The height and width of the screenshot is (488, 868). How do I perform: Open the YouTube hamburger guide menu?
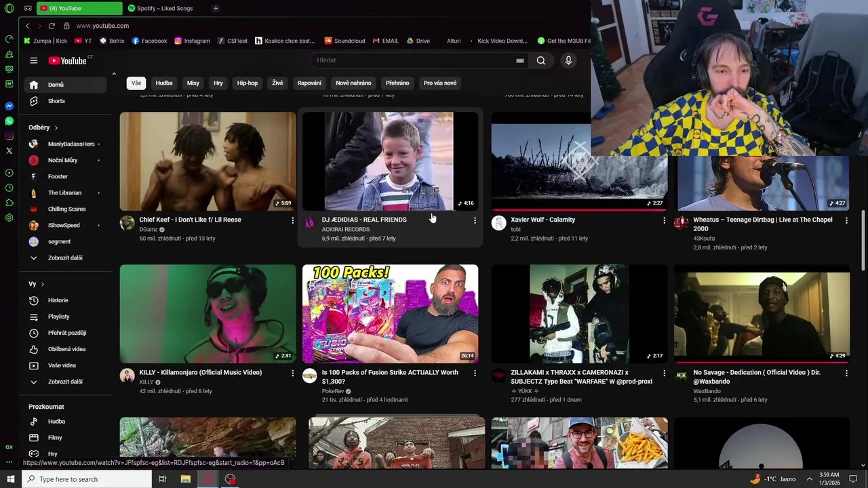pyautogui.click(x=33, y=60)
